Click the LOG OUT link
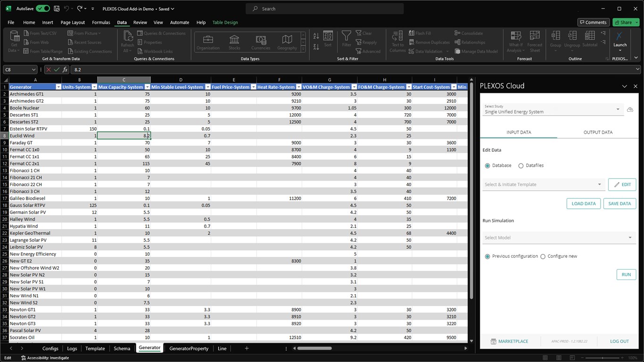The width and height of the screenshot is (644, 362). tap(619, 341)
